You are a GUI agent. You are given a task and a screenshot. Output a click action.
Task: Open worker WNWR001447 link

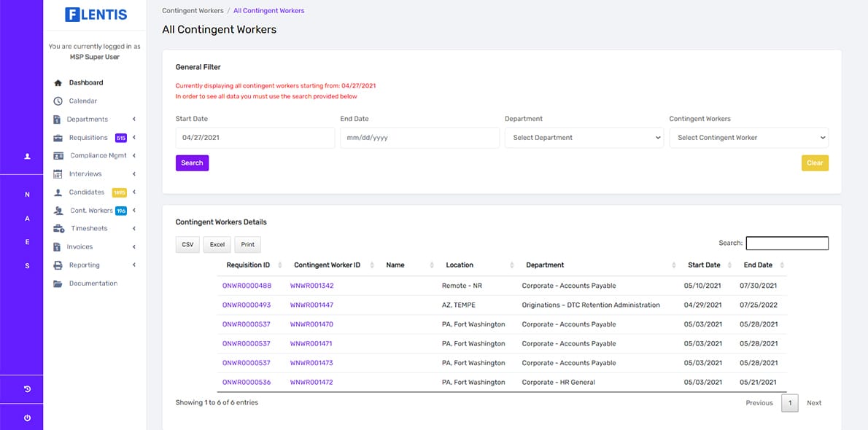311,305
